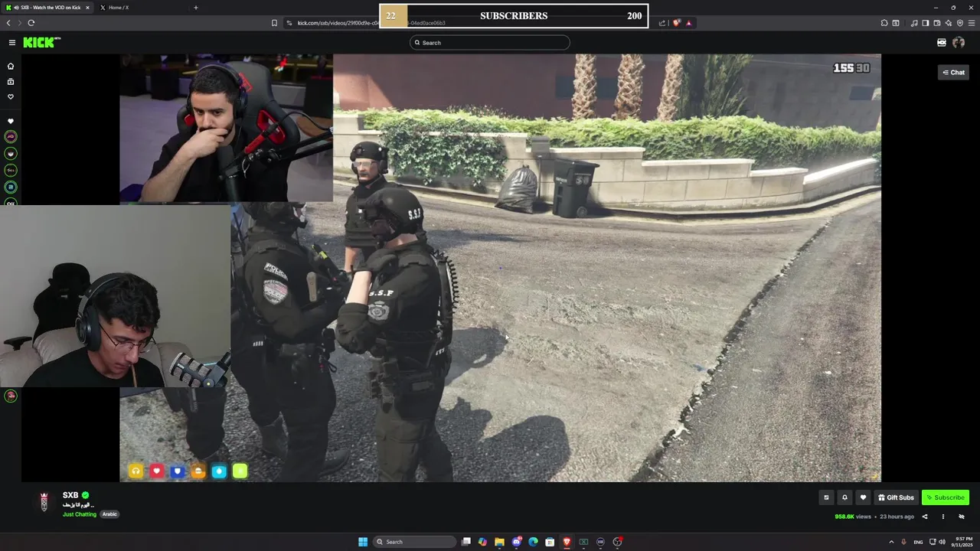Click the light green overlay icon
This screenshot has width=980, height=551.
click(240, 471)
